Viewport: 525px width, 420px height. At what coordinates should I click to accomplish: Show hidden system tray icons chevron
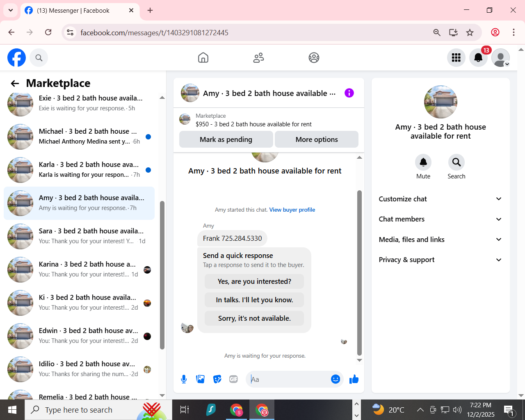pyautogui.click(x=420, y=410)
